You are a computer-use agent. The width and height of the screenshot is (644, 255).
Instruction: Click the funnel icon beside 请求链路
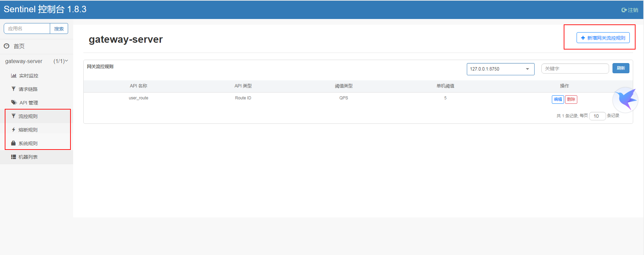[14, 89]
